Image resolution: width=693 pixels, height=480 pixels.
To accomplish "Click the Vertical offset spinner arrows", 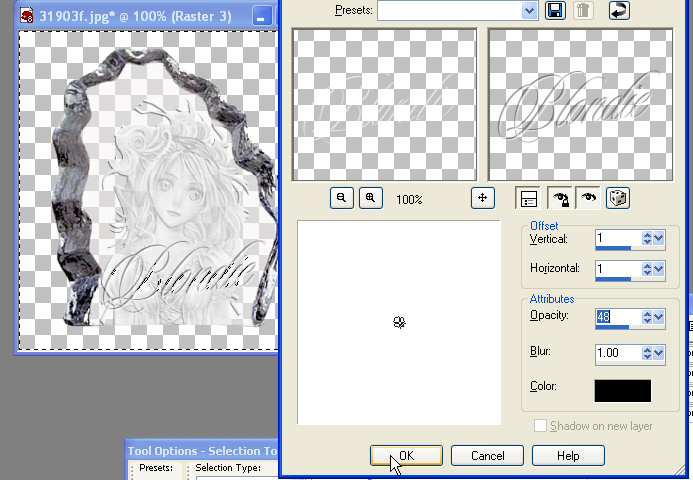I will click(x=647, y=239).
